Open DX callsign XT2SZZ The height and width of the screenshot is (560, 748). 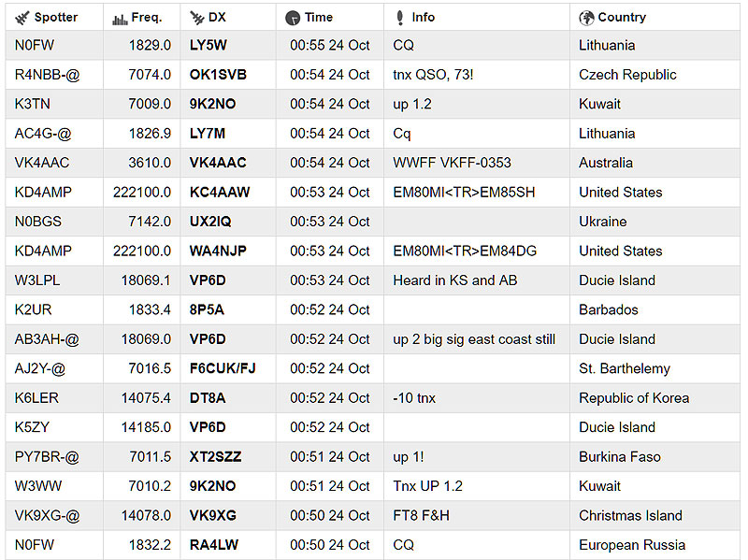pyautogui.click(x=215, y=457)
